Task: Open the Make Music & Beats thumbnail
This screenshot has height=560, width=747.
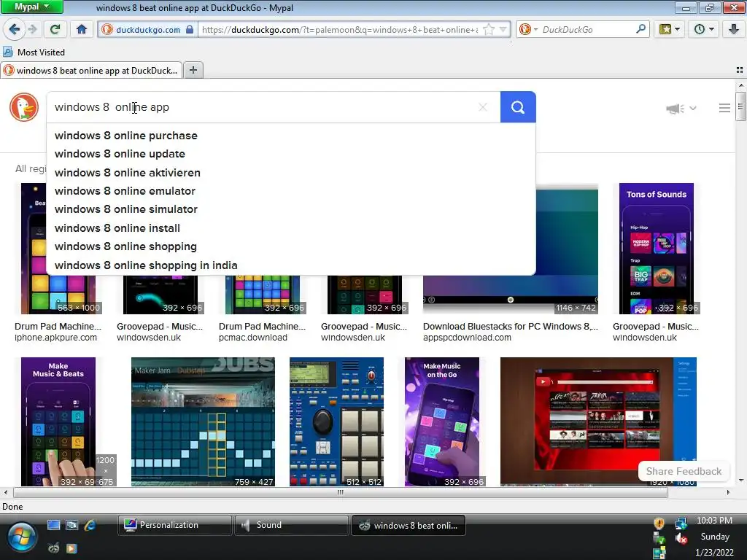Action: tap(58, 421)
